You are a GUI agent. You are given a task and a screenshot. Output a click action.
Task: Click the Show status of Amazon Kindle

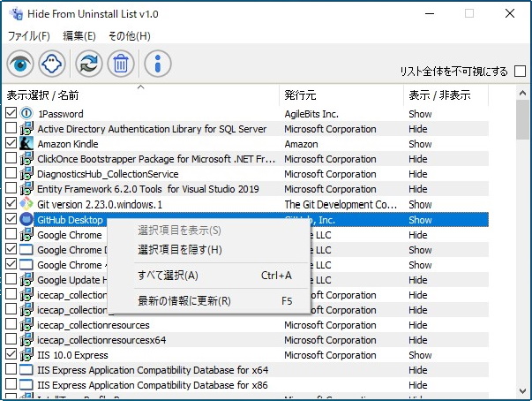pyautogui.click(x=420, y=144)
